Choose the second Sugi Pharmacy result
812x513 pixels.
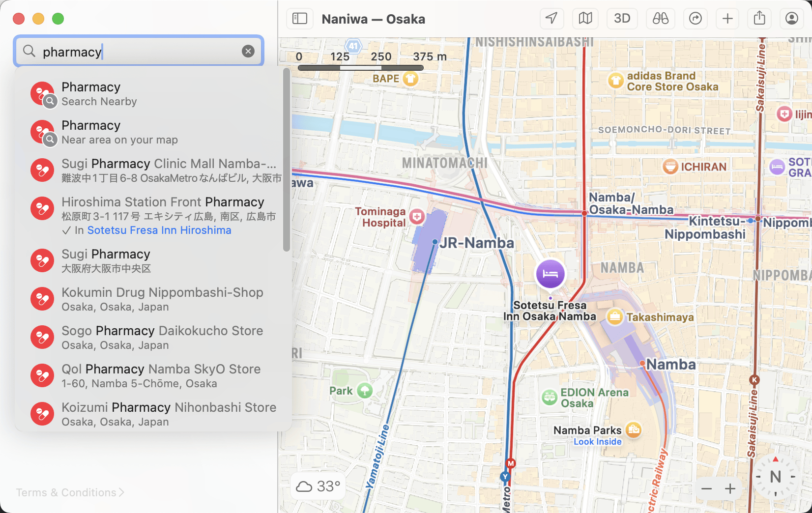click(x=152, y=261)
